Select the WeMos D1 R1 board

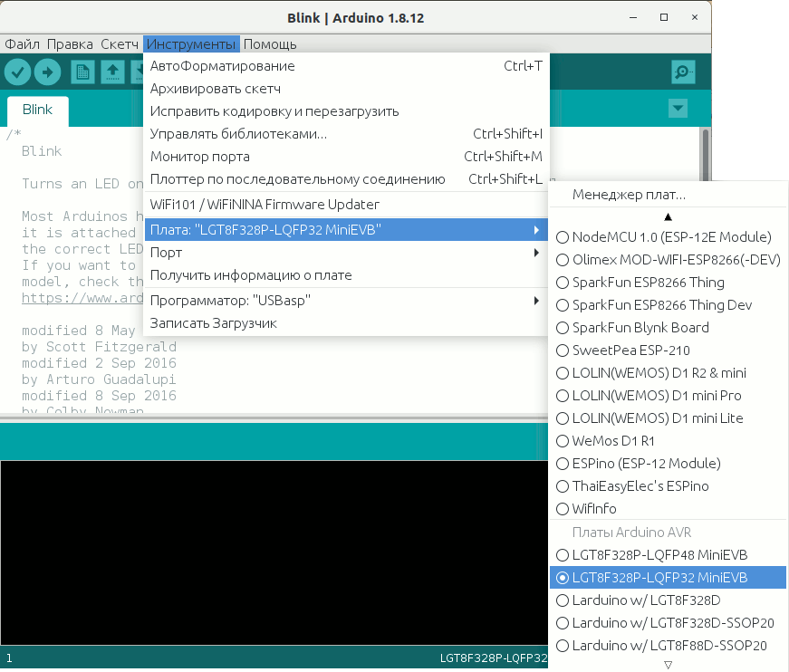pos(668,441)
